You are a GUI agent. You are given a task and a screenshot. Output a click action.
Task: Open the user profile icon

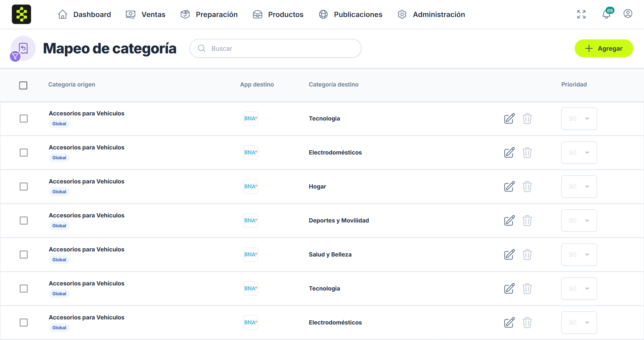coord(628,14)
